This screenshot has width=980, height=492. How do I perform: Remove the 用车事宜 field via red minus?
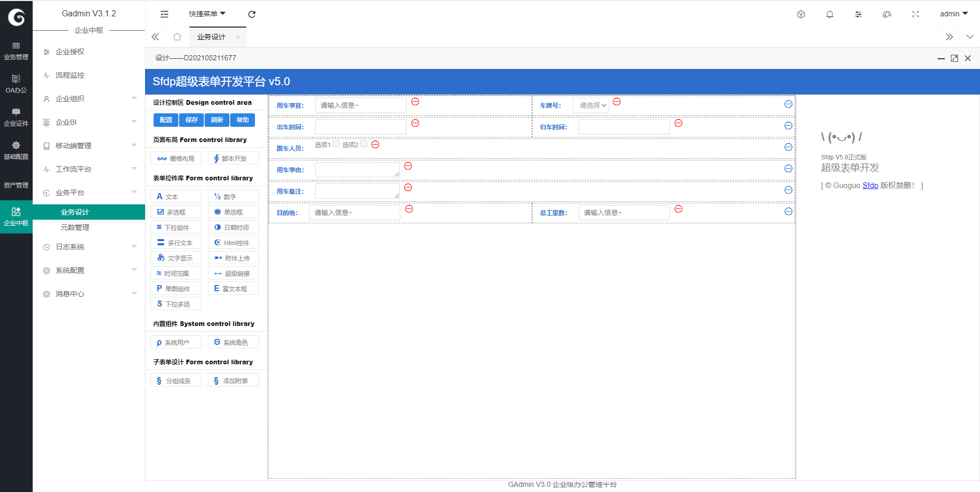(x=415, y=102)
